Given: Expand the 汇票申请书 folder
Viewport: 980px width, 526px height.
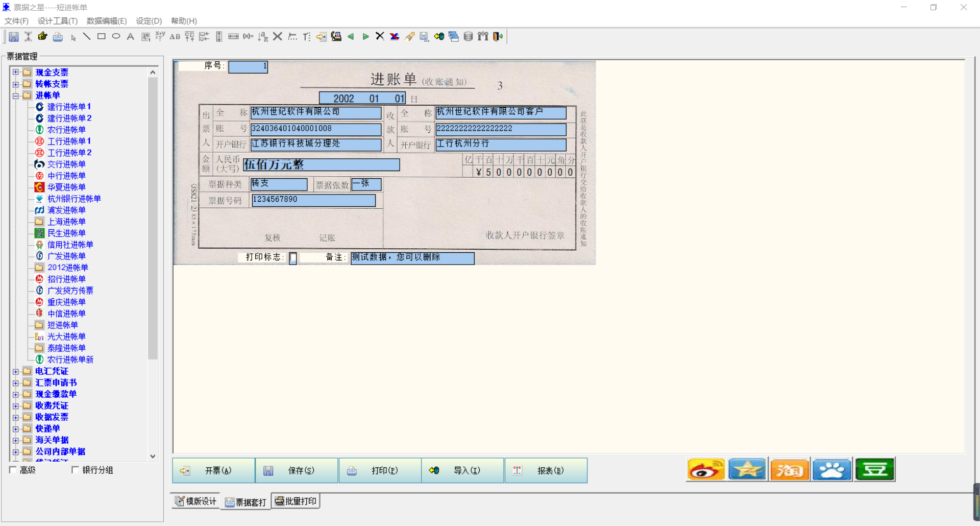Looking at the screenshot, I should coord(15,383).
